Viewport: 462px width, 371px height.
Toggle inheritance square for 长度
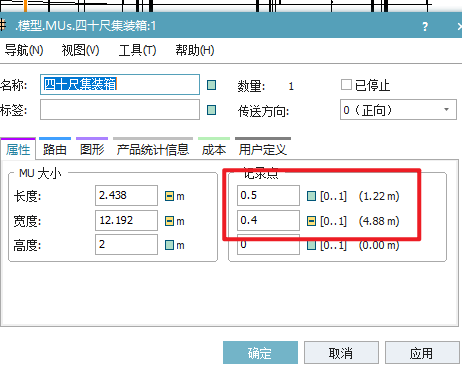[x=169, y=196]
